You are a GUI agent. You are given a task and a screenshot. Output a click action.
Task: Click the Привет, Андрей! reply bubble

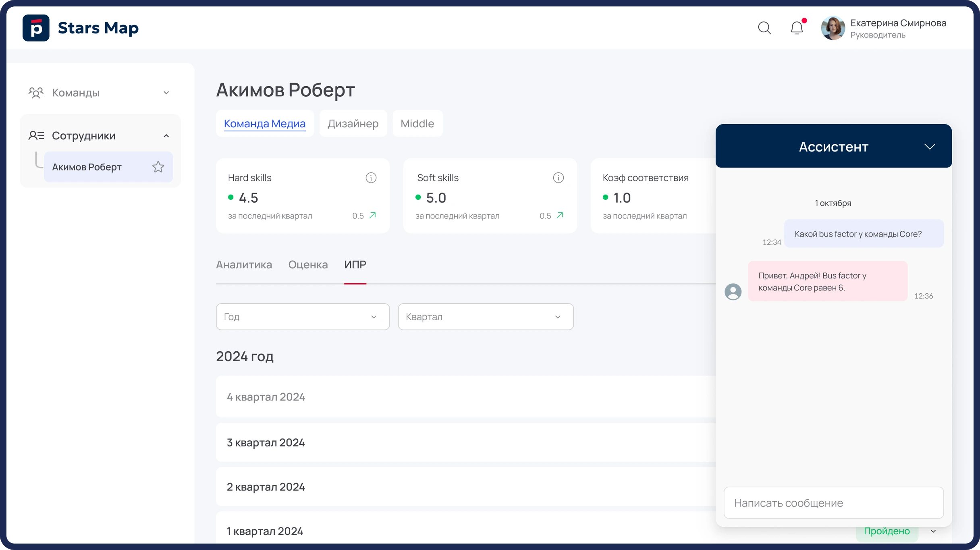[827, 281]
